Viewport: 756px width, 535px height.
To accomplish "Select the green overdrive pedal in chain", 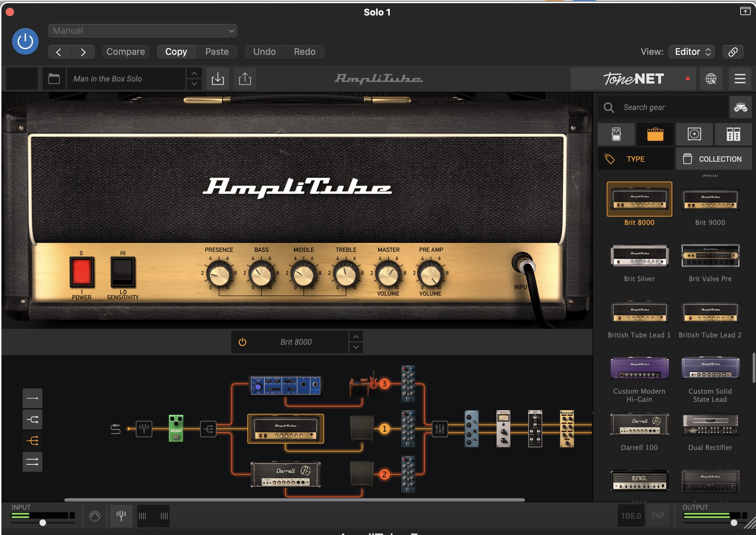I will coord(176,428).
